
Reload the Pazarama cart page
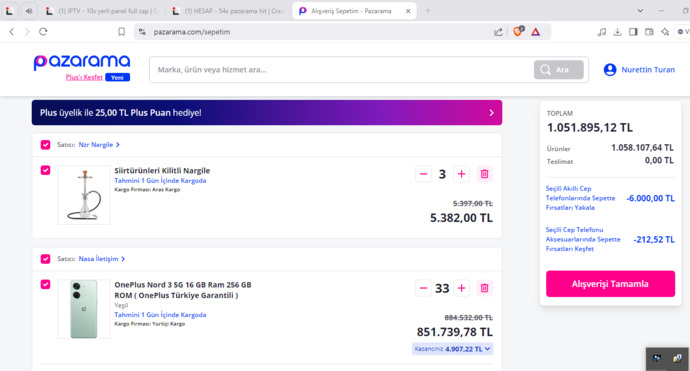tap(43, 32)
